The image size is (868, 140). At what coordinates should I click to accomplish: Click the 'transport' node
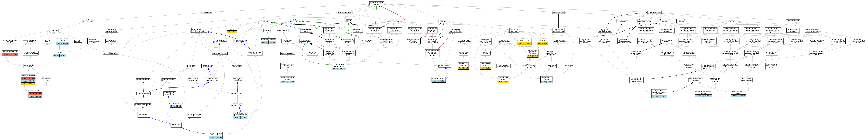(55, 30)
